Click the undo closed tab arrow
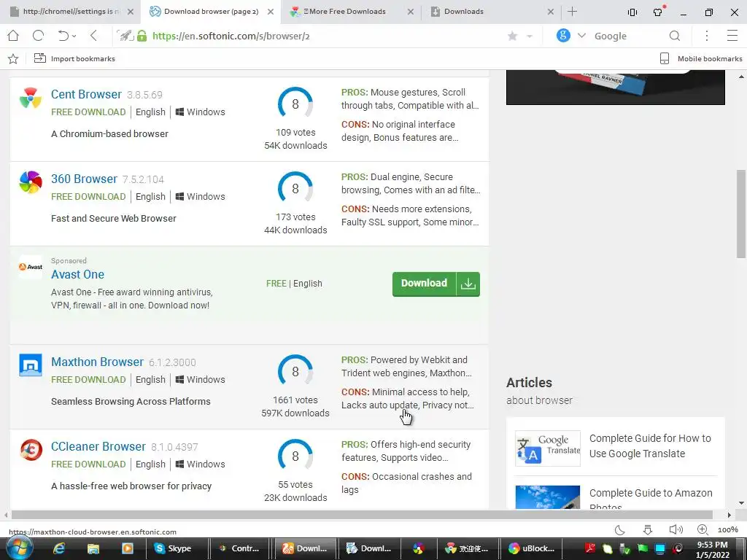 tap(63, 36)
